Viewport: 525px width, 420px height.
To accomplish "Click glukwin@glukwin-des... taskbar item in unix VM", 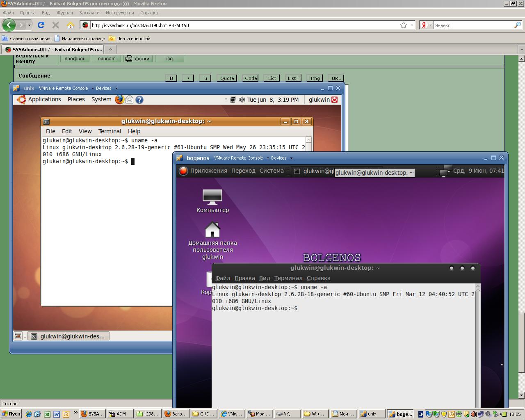I will coord(68,336).
